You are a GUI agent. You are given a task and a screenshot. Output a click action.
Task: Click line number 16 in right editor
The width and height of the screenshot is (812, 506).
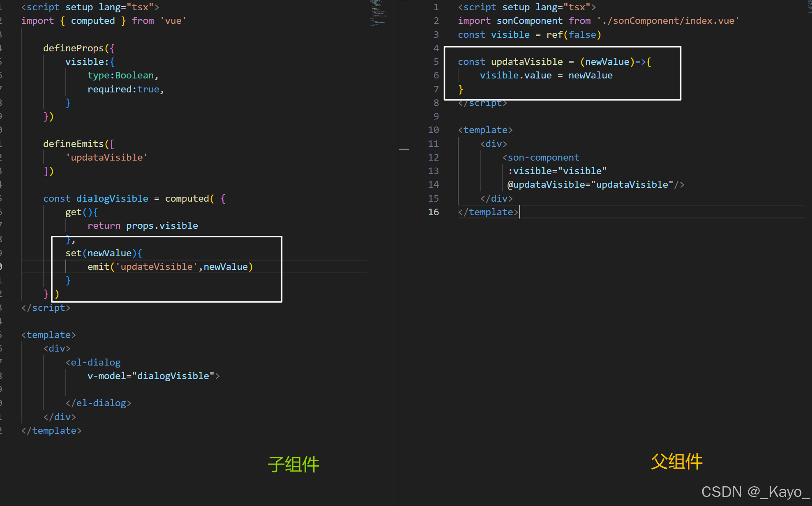[x=433, y=212]
